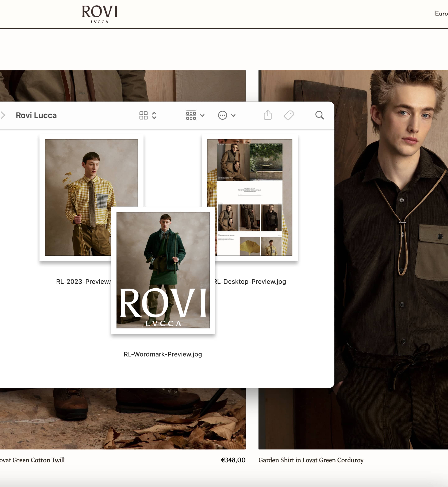Expand the grouping dropdown chevron
The width and height of the screenshot is (448, 487).
pos(202,116)
